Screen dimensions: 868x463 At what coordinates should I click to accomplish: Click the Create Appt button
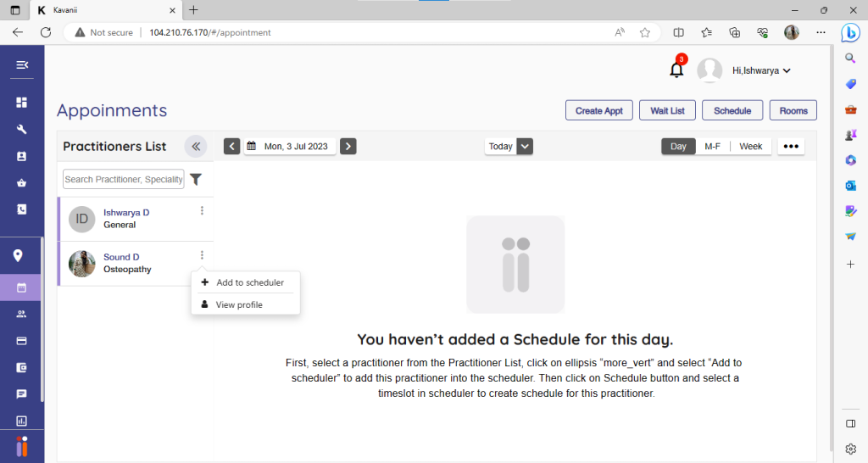tap(598, 110)
